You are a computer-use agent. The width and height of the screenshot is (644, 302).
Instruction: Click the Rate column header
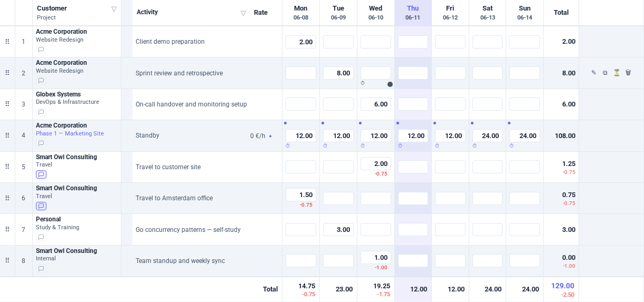pos(261,13)
